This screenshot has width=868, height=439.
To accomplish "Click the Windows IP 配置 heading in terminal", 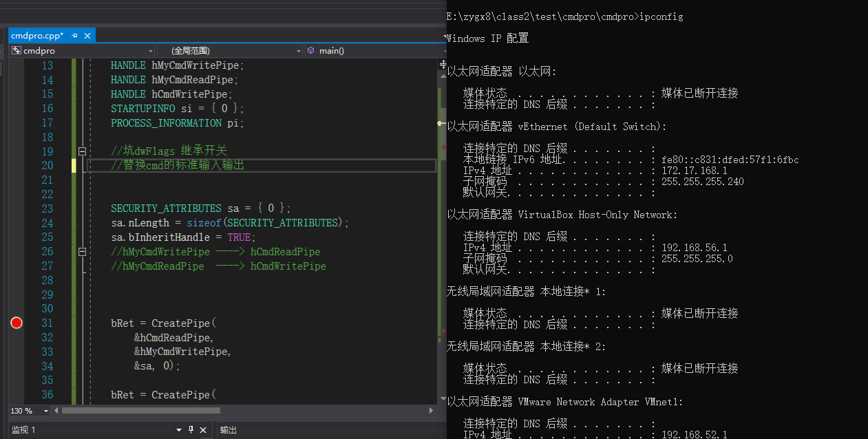I will pos(488,39).
